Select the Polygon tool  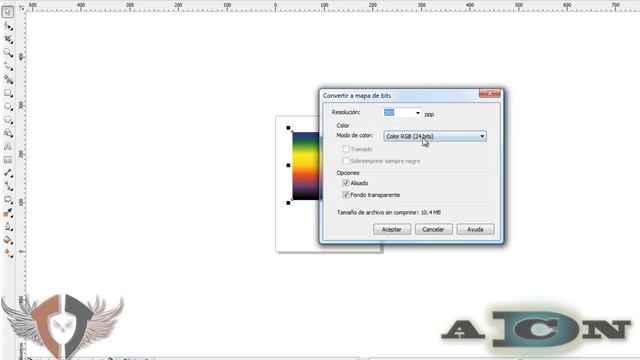coord(8,120)
